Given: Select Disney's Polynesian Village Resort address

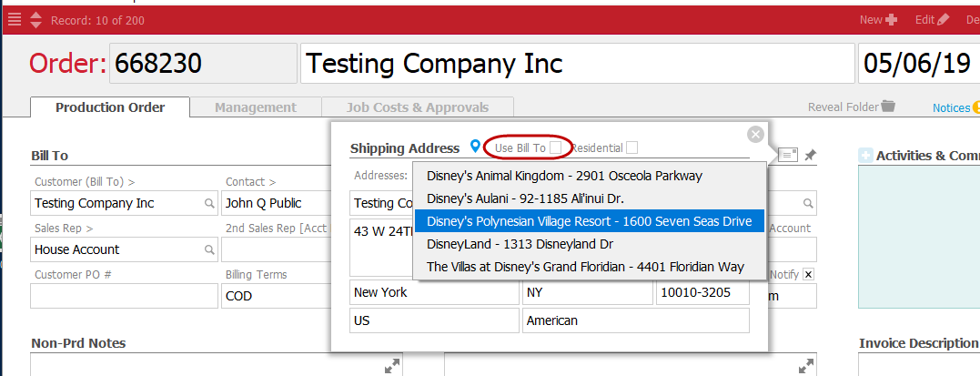Looking at the screenshot, I should 589,221.
